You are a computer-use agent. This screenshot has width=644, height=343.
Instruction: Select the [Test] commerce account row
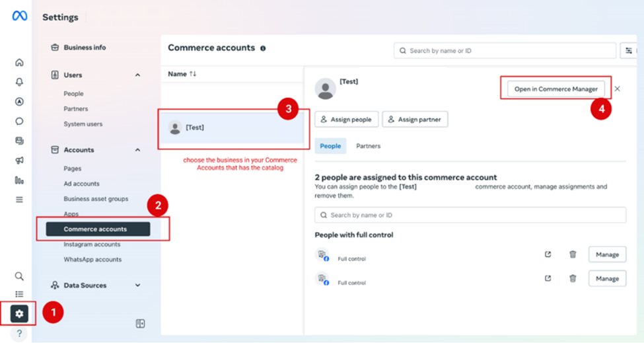[231, 128]
